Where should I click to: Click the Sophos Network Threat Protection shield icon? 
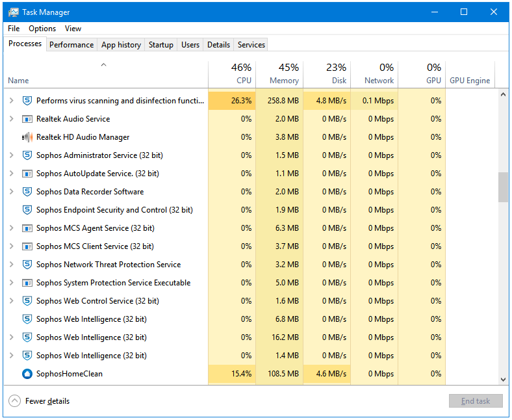coord(27,265)
